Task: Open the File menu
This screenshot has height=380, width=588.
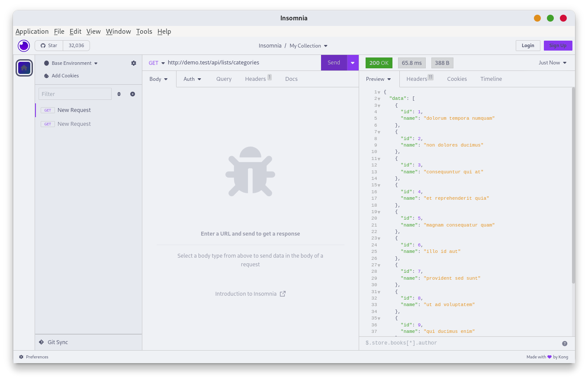Action: click(x=59, y=32)
